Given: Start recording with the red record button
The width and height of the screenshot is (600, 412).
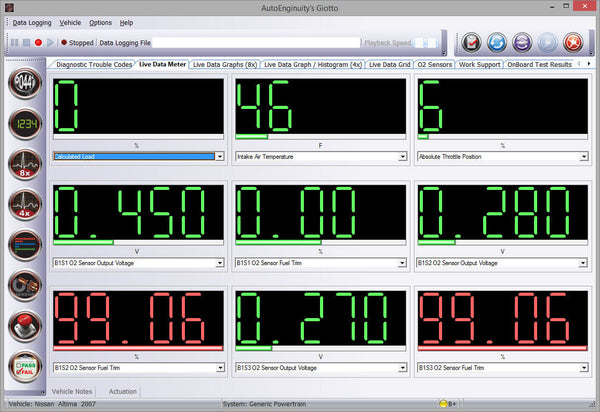Looking at the screenshot, I should (38, 42).
